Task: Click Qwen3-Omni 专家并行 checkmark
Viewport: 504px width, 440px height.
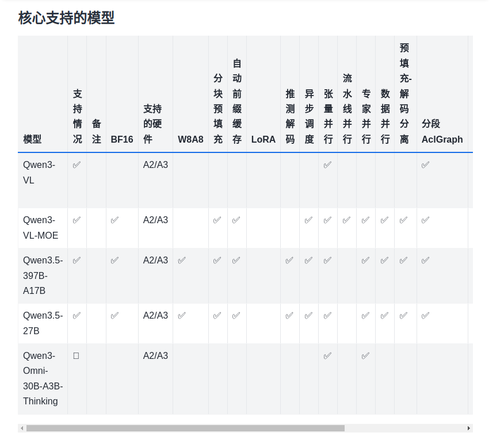Action: [x=365, y=356]
